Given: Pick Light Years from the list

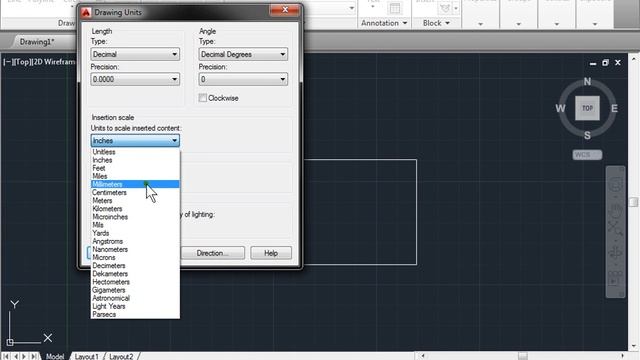Looking at the screenshot, I should (135, 307).
